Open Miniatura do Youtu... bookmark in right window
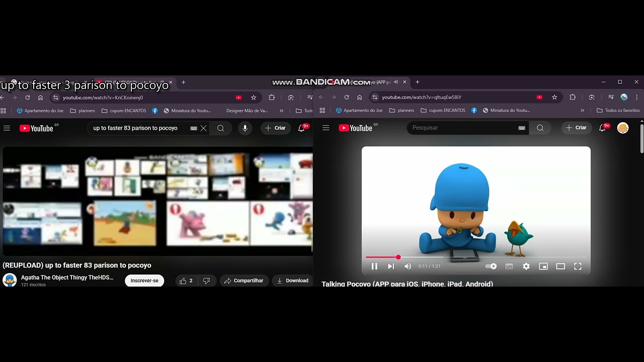This screenshot has width=644, height=362. [506, 110]
